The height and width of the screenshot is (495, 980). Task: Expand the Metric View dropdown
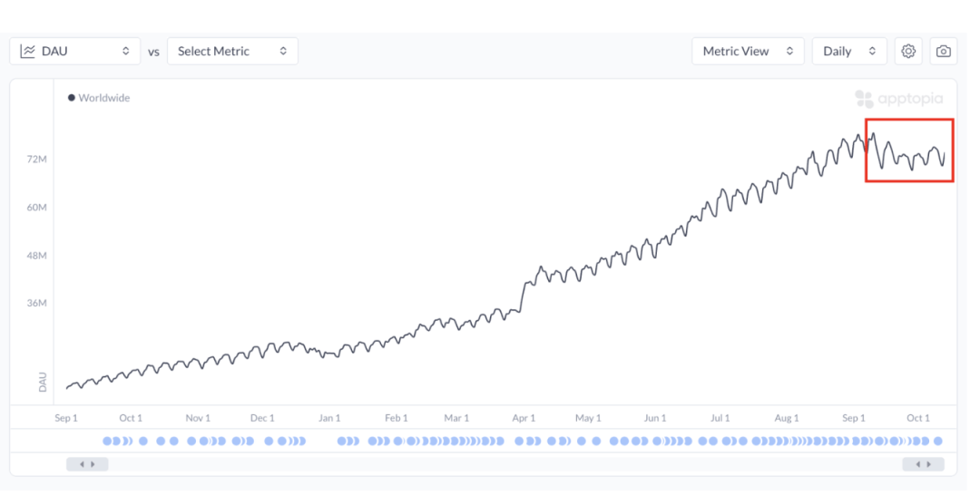tap(748, 52)
